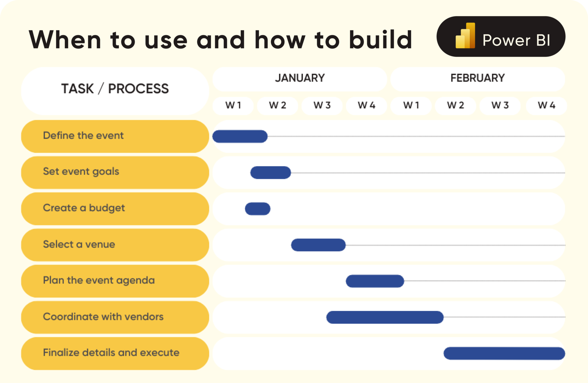Click the first W 1 week label under JANUARY

tap(233, 105)
